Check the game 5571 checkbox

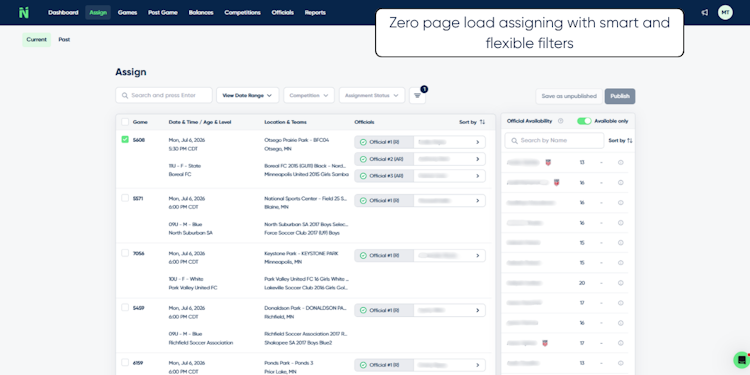[x=125, y=198]
